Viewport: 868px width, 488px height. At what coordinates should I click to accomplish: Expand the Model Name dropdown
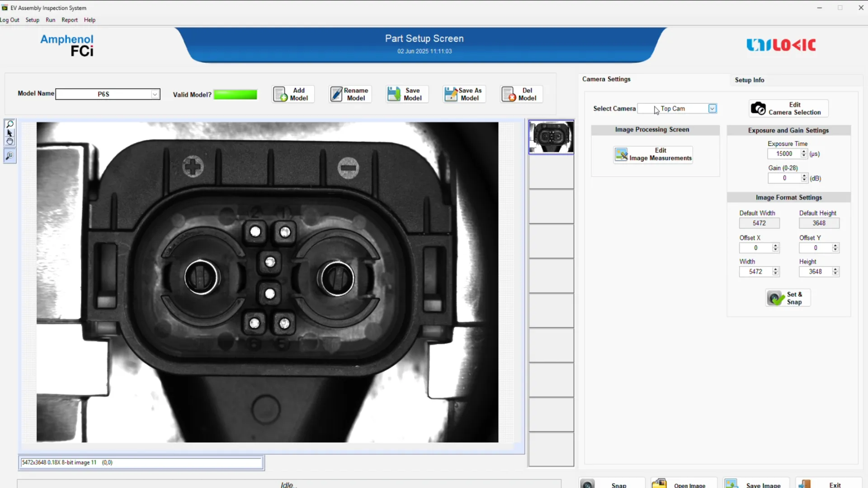pyautogui.click(x=155, y=94)
